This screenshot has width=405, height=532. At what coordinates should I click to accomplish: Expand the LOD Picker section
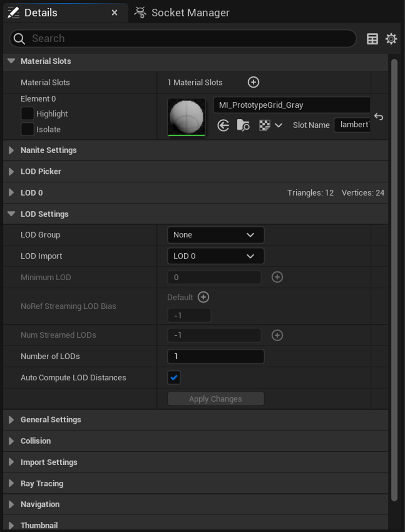click(x=11, y=171)
